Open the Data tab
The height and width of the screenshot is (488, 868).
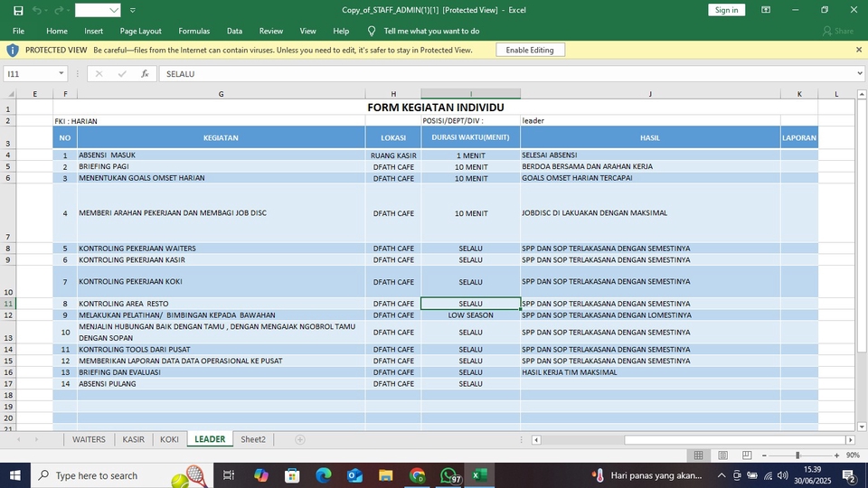point(234,31)
